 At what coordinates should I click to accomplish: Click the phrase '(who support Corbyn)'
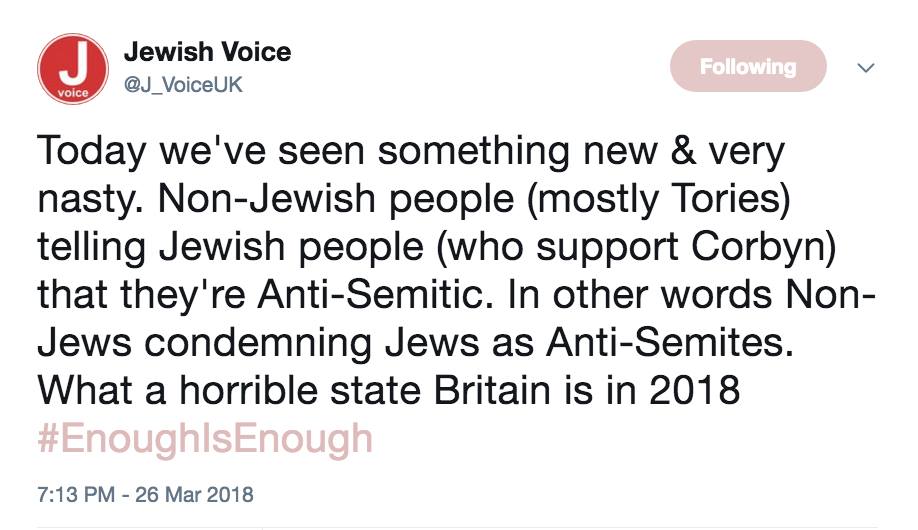click(x=635, y=247)
